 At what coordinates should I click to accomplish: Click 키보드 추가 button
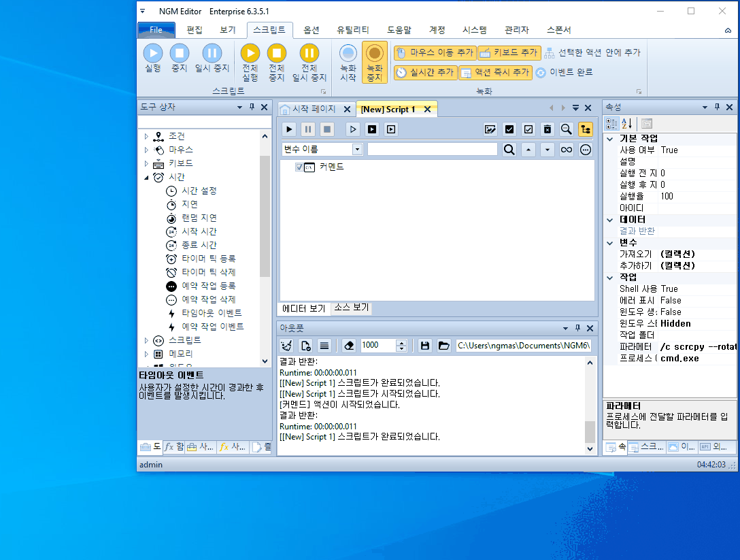509,52
